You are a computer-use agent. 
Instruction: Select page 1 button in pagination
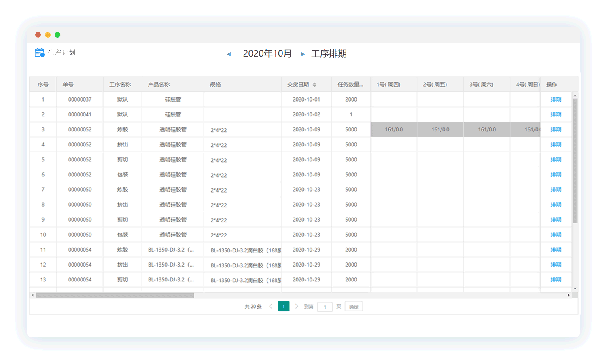point(284,307)
